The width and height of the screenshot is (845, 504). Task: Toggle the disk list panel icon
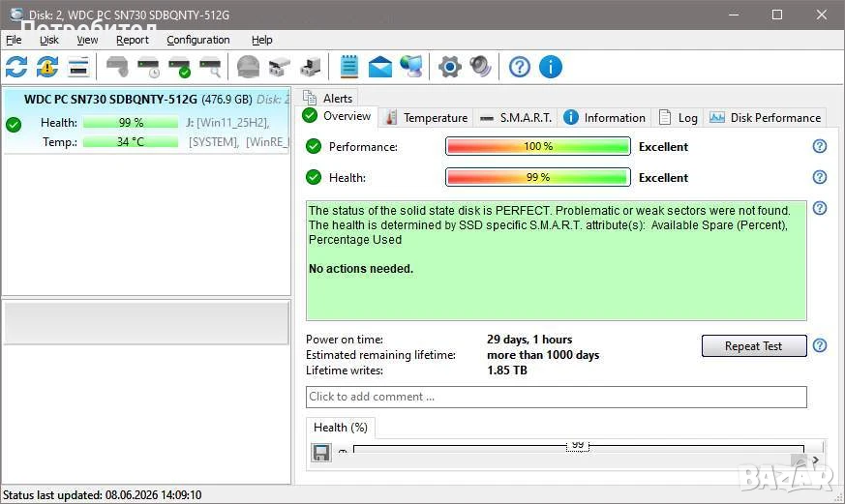[78, 67]
